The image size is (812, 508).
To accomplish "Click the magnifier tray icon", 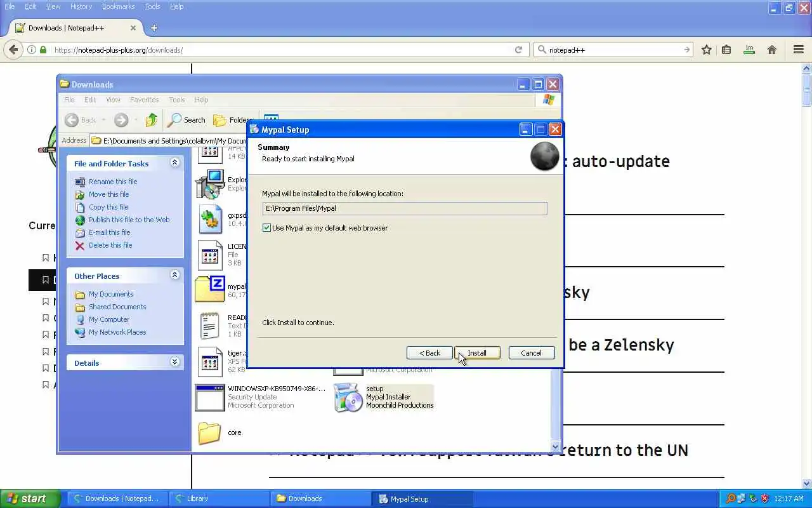I will pyautogui.click(x=730, y=498).
